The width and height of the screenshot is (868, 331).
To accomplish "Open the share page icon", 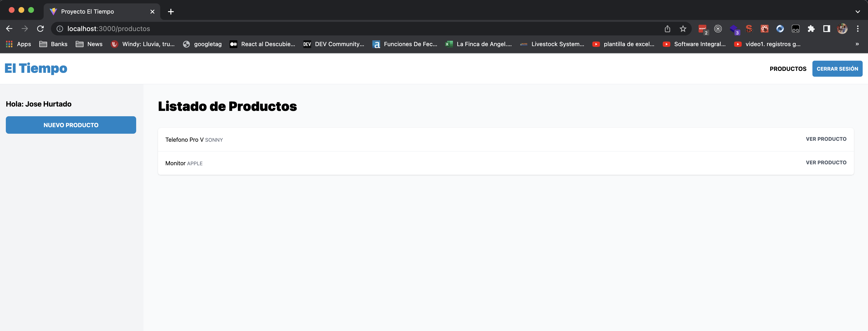I will point(668,29).
